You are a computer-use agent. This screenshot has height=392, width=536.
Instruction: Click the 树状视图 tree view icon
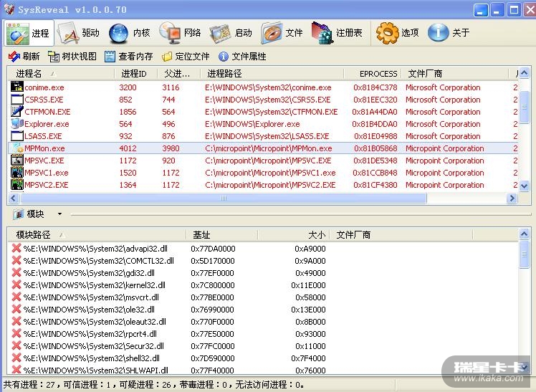coord(54,57)
